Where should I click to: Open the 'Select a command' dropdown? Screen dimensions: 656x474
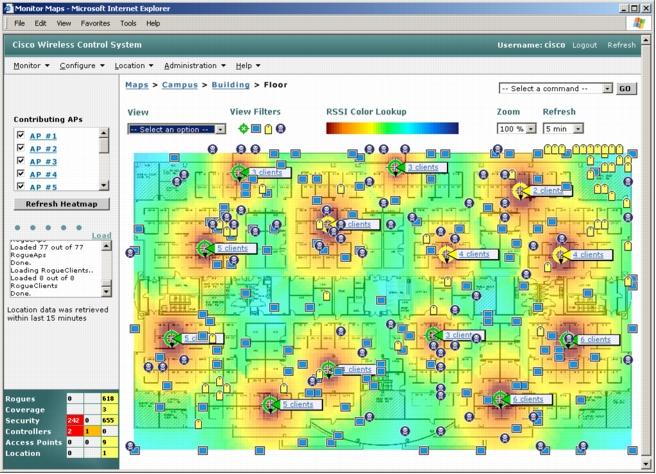click(x=556, y=89)
